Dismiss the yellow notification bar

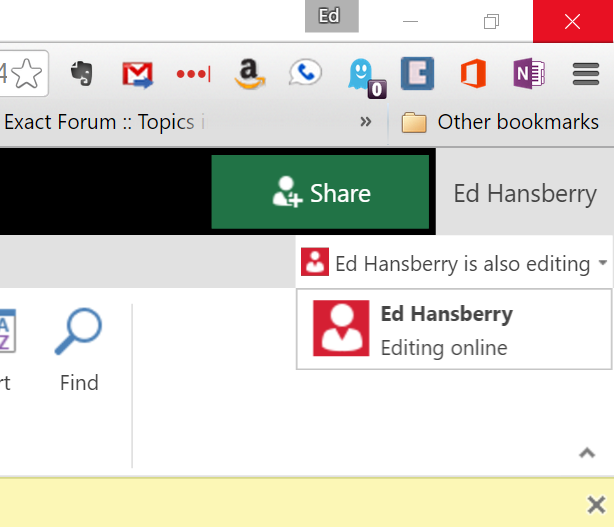pos(596,504)
